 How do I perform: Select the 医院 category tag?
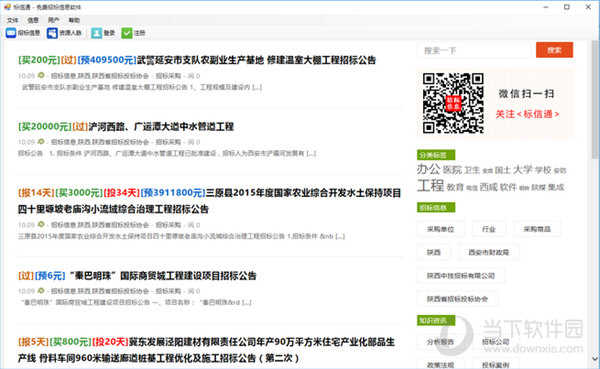pyautogui.click(x=452, y=170)
